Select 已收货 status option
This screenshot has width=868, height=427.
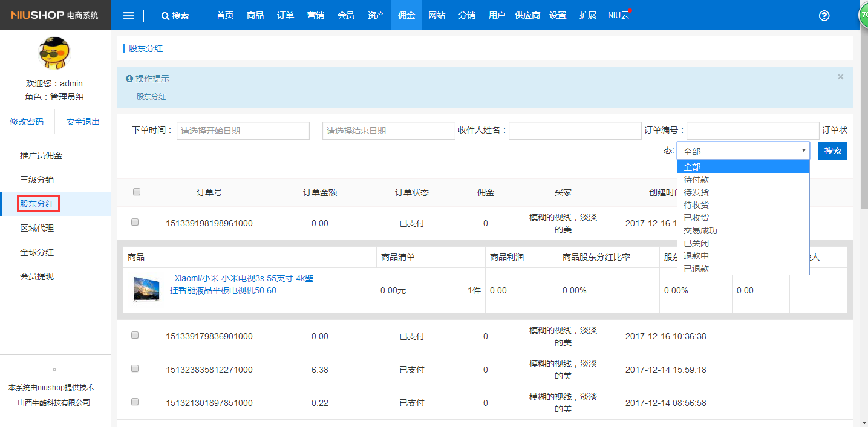pyautogui.click(x=743, y=218)
